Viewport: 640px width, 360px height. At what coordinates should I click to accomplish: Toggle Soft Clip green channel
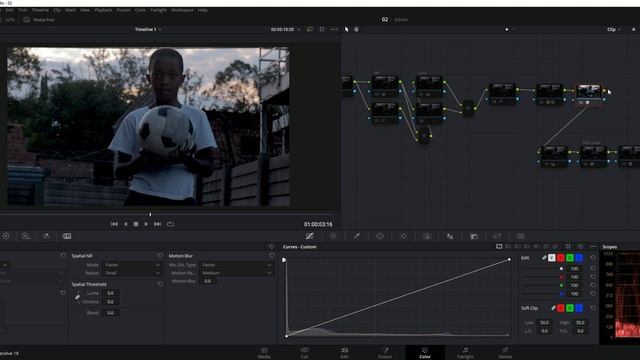570,308
